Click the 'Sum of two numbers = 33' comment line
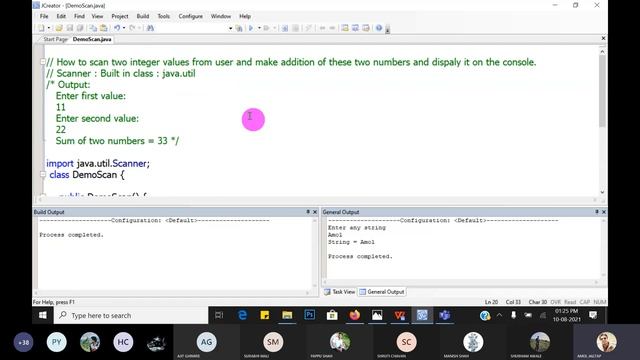Image resolution: width=640 pixels, height=360 pixels. [117, 141]
